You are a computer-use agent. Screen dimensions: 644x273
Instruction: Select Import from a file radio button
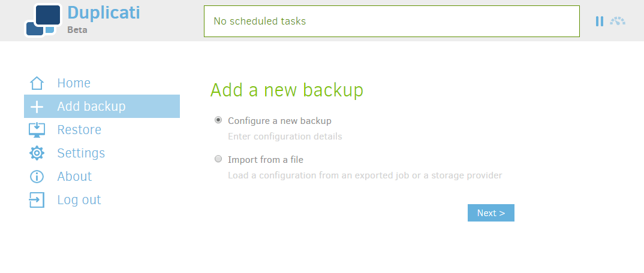click(x=218, y=159)
